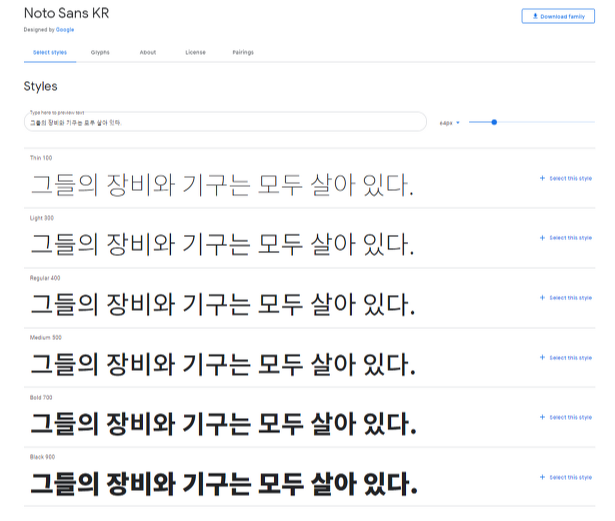This screenshot has height=521, width=615.
Task: Select this style for Light 300
Action: pyautogui.click(x=566, y=238)
